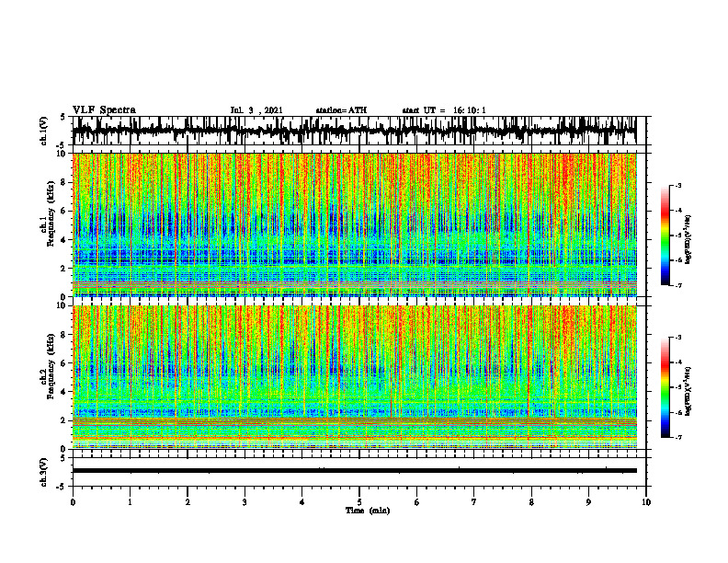
Task: Click the "ch.1(V)" axis label
Action: pos(43,132)
